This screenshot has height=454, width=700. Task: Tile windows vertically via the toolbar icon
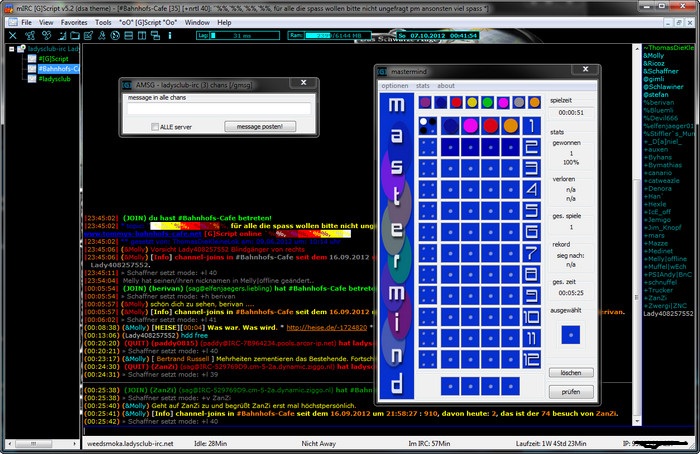(x=142, y=35)
